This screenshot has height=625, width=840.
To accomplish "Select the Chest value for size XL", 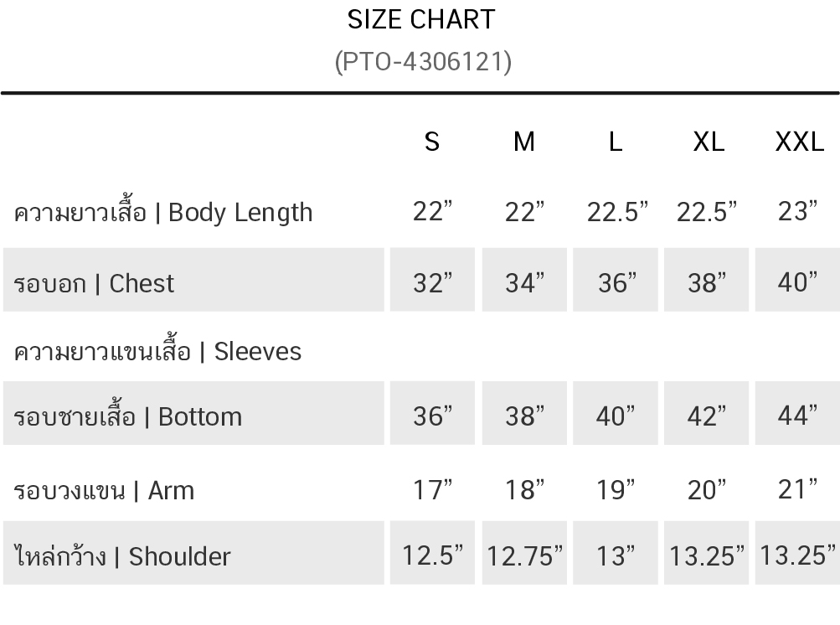I will pyautogui.click(x=707, y=283).
